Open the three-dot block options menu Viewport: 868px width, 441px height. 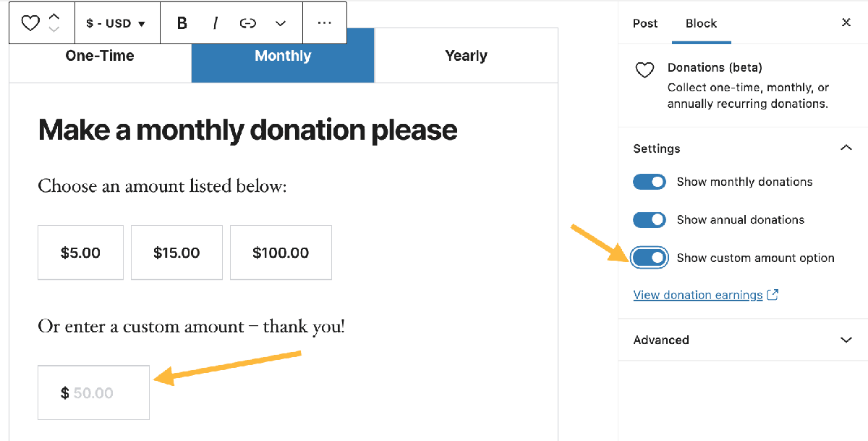click(325, 23)
